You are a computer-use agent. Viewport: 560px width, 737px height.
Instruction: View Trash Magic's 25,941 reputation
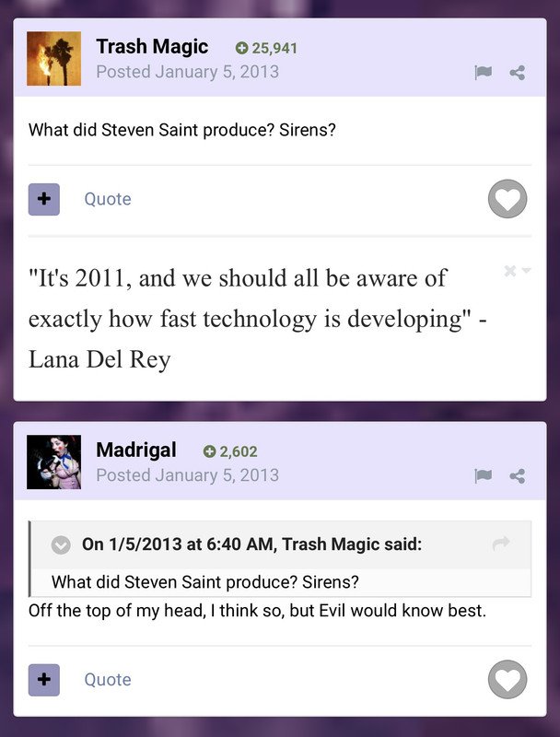tap(266, 48)
